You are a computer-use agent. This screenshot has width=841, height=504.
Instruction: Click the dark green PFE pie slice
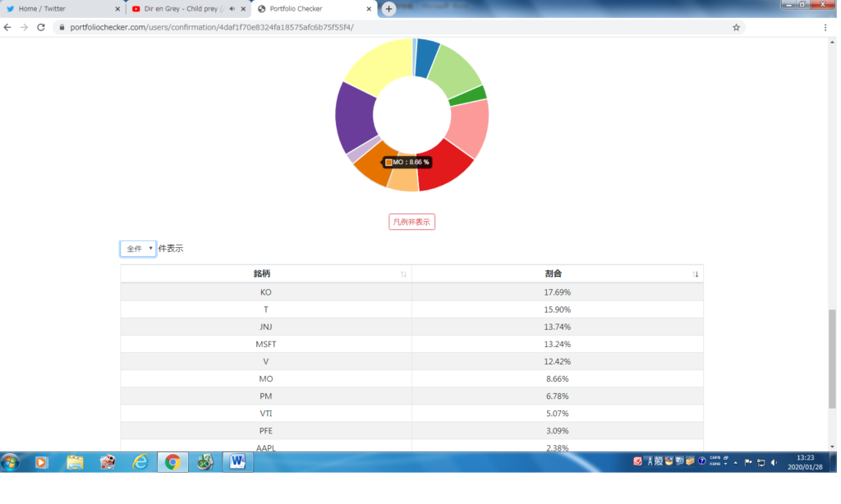coord(467,95)
